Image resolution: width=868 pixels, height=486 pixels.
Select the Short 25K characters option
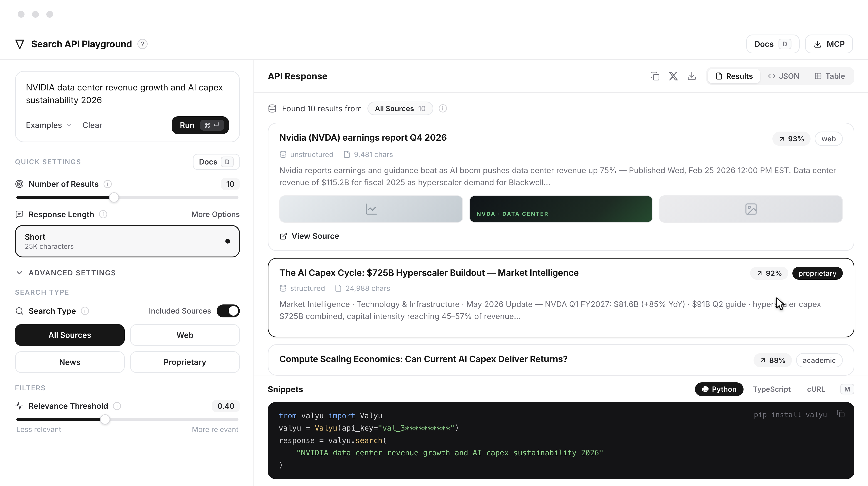pyautogui.click(x=127, y=241)
